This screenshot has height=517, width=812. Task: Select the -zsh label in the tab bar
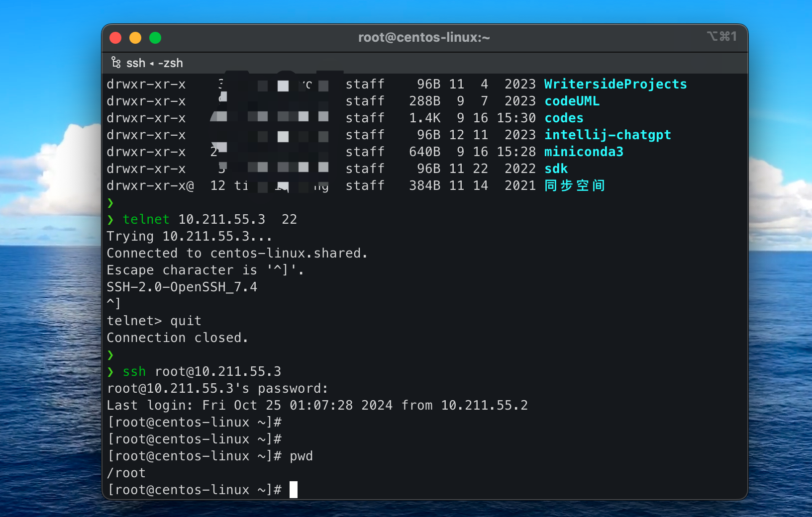pyautogui.click(x=171, y=63)
